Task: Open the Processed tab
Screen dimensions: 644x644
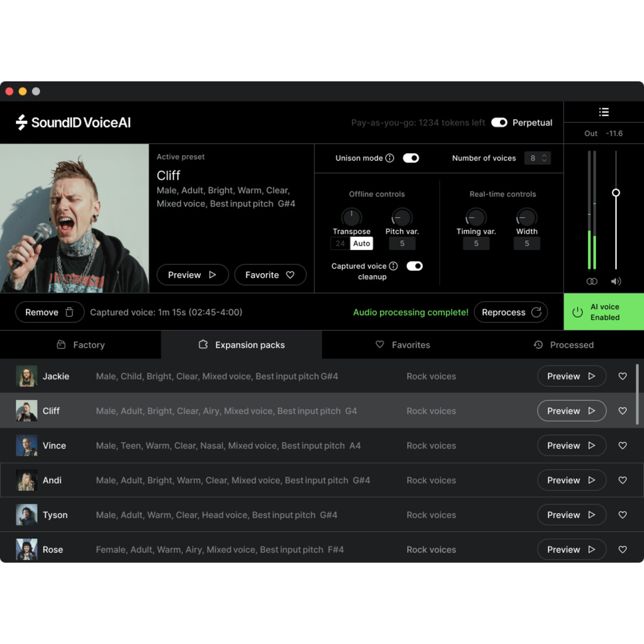Action: tap(563, 345)
